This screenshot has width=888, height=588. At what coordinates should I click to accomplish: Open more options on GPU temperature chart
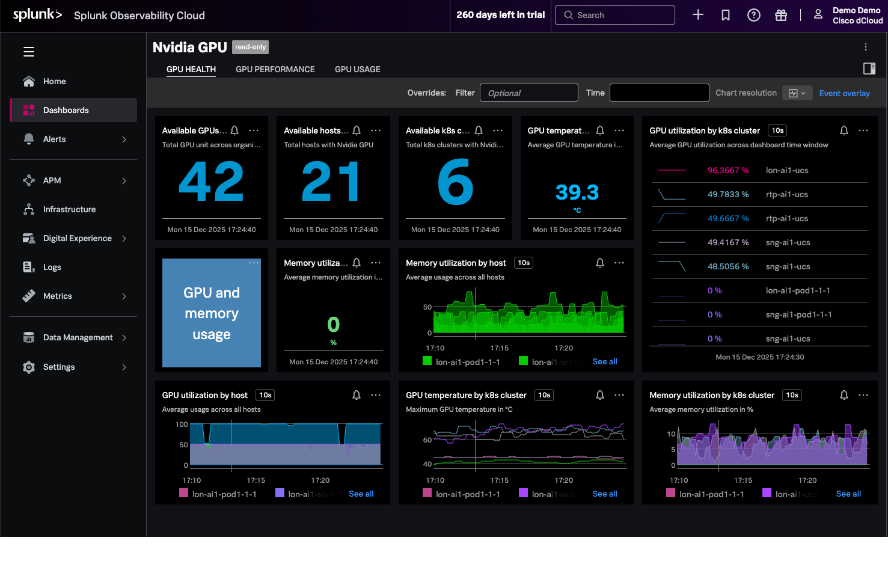click(619, 130)
